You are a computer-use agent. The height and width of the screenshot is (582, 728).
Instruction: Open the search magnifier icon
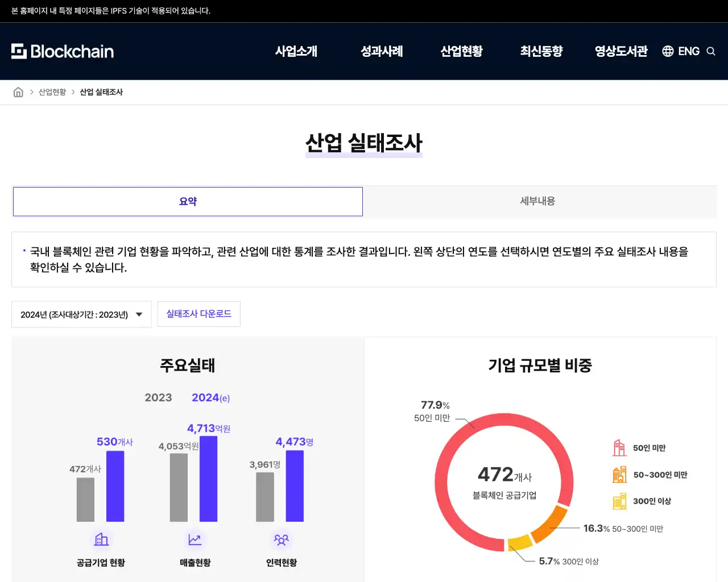click(x=711, y=51)
